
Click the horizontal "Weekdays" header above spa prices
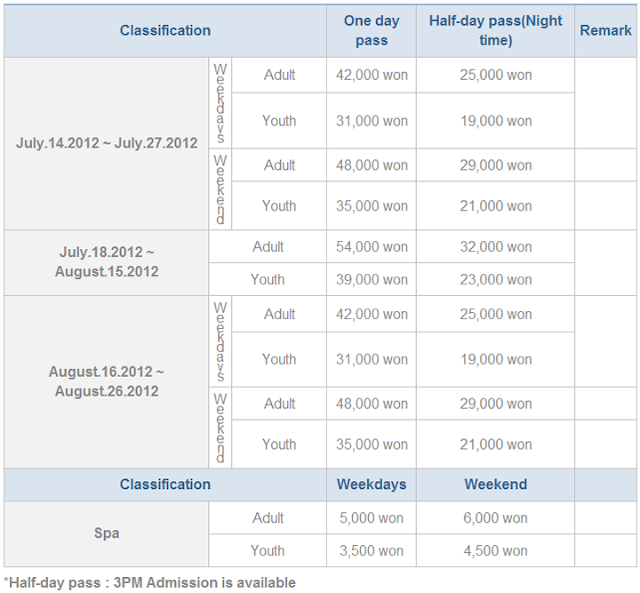(x=371, y=485)
